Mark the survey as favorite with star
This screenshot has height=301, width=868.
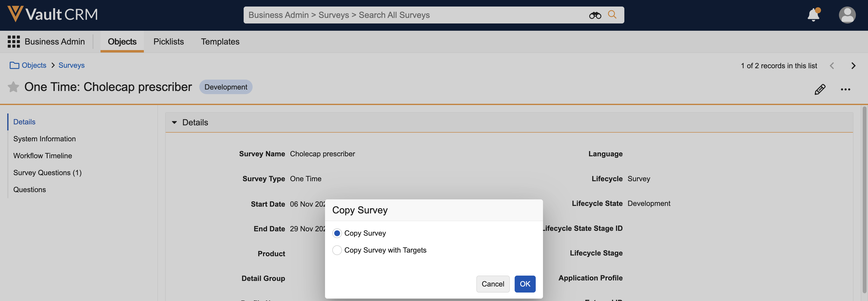pyautogui.click(x=13, y=87)
